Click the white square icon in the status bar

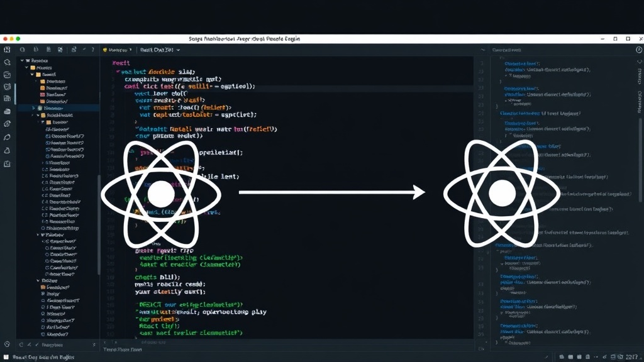click(x=6, y=357)
